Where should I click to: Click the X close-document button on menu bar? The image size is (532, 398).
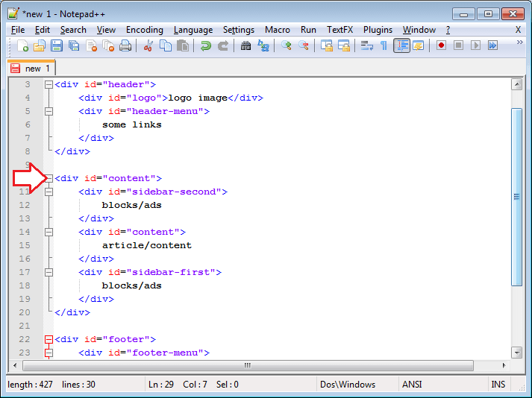[518, 30]
